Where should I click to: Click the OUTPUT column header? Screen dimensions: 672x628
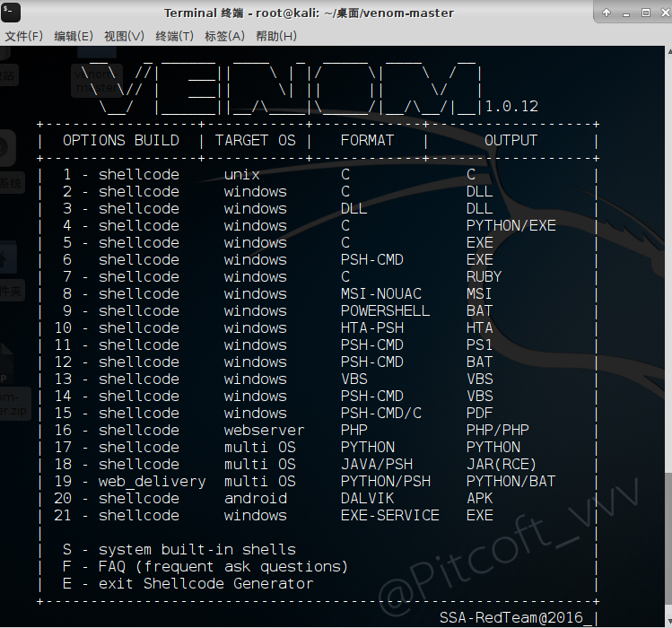point(511,141)
